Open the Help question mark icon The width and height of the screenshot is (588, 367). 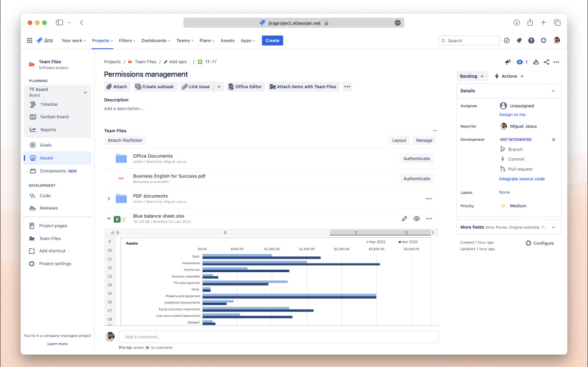point(531,40)
